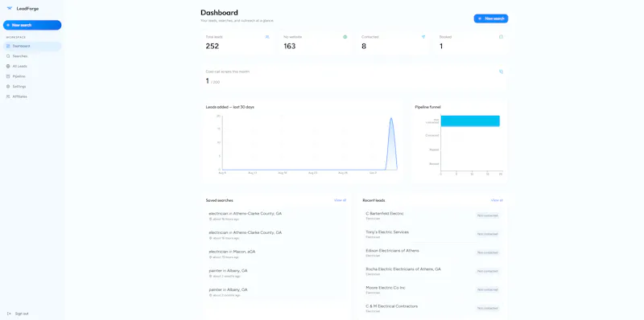Open lead Tony's Electric Services
Viewport: 644px width, 320px height.
(387, 232)
